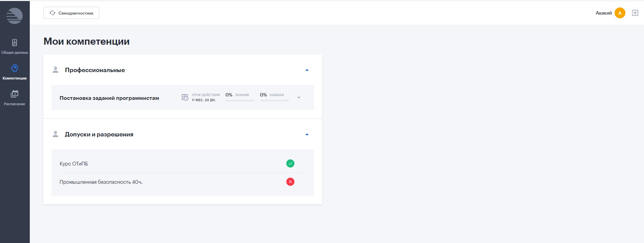Click the app logo in the sidebar

(x=15, y=16)
